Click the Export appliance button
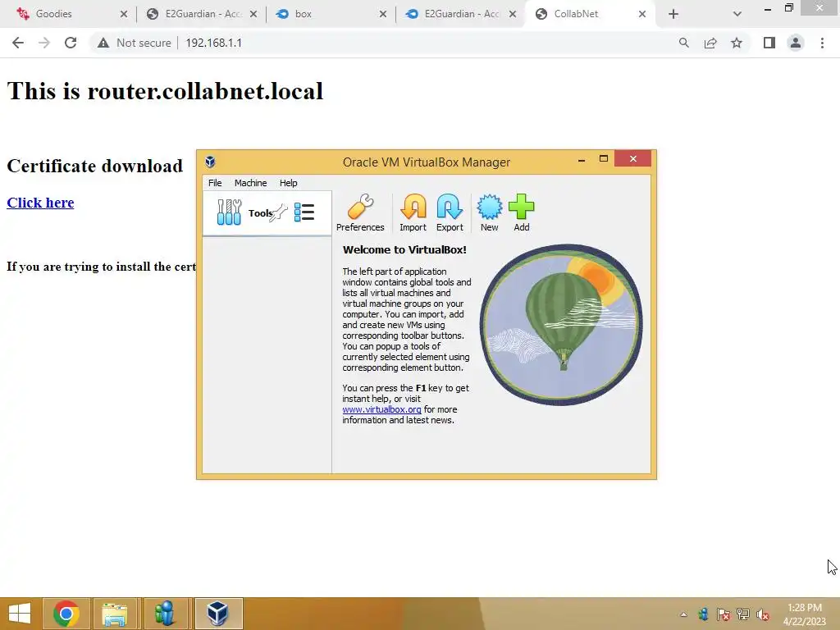840x630 pixels. [x=450, y=212]
